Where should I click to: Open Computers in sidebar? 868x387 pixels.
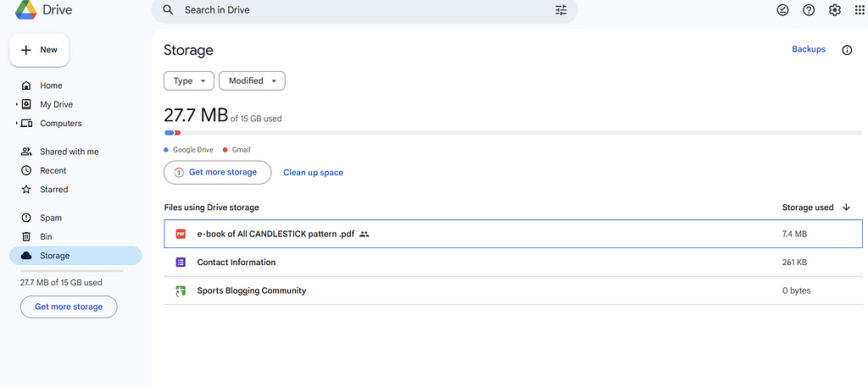pos(61,124)
